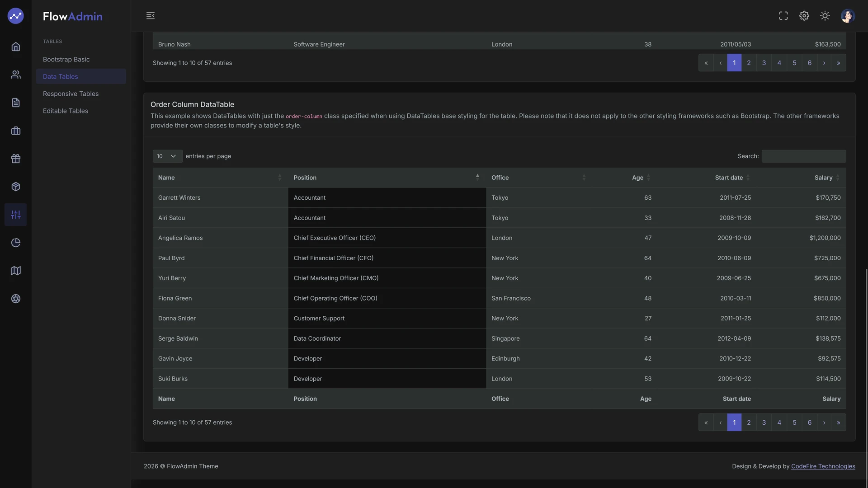This screenshot has width=868, height=488.
Task: Jump to last page in lower pagination
Action: tap(839, 422)
